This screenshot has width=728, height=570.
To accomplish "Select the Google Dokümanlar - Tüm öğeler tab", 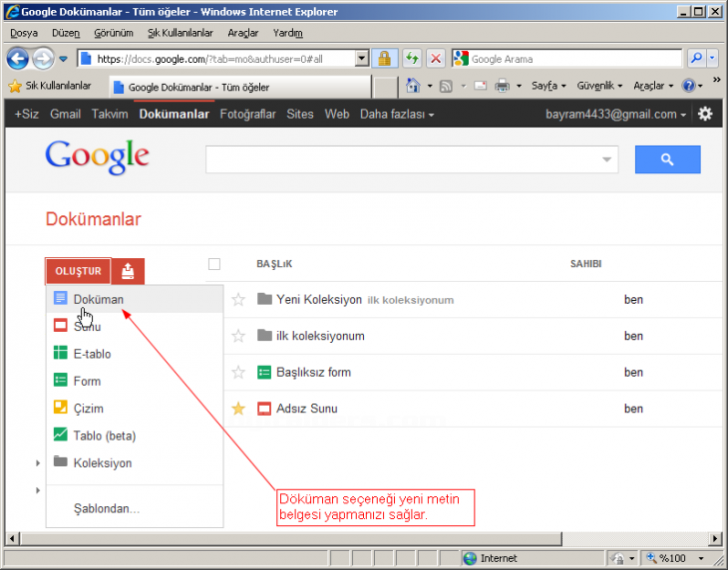I will tap(240, 87).
